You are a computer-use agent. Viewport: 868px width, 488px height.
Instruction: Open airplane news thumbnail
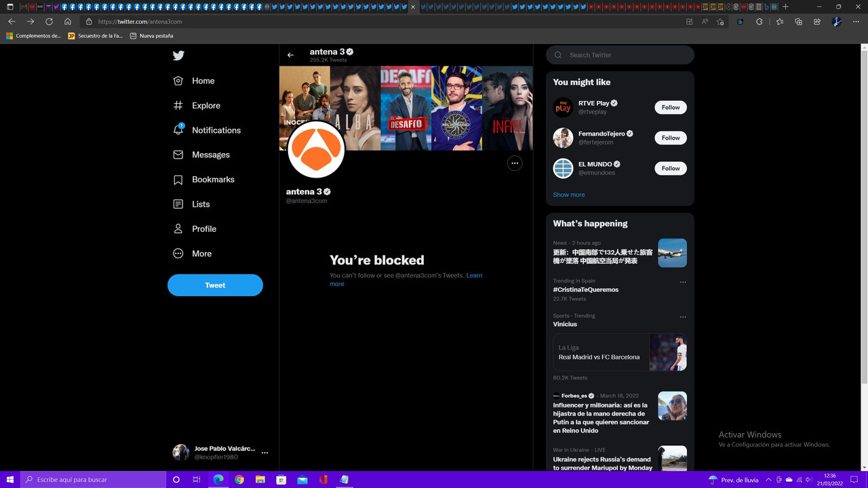672,253
